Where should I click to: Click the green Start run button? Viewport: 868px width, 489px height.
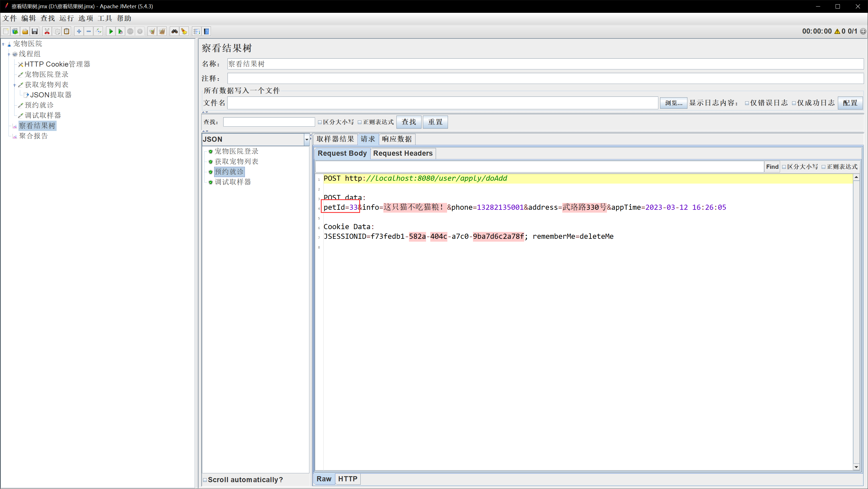pos(111,31)
